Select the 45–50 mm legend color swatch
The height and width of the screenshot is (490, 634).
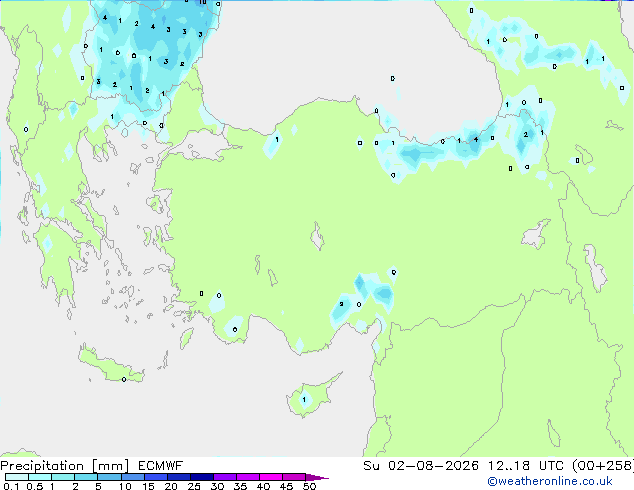(294, 477)
